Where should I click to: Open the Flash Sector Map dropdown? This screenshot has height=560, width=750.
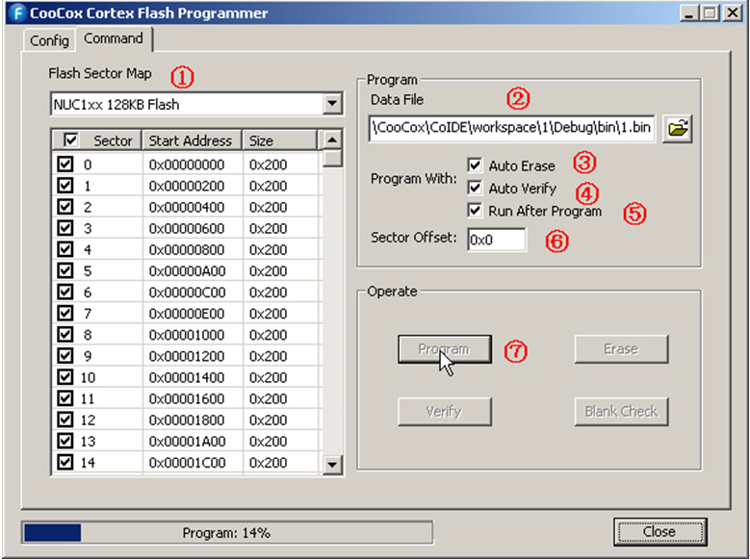[x=332, y=104]
